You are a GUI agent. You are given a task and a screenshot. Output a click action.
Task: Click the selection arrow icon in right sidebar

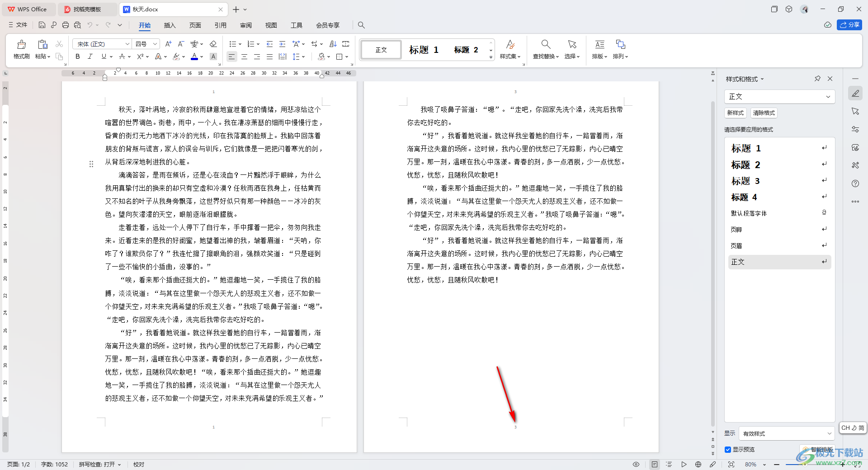point(855,111)
